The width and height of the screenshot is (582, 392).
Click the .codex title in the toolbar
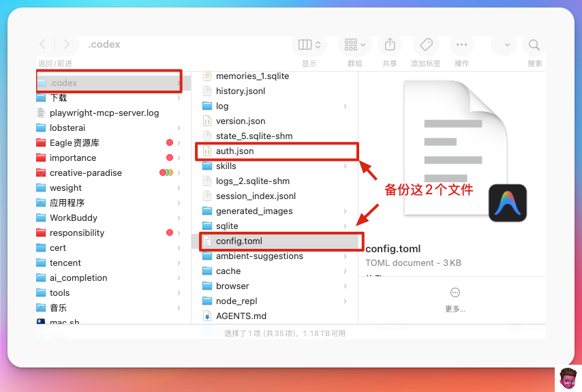point(104,44)
